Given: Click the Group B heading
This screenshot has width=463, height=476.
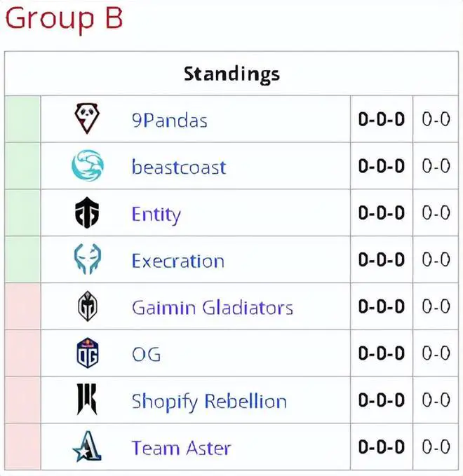Looking at the screenshot, I should click(64, 19).
